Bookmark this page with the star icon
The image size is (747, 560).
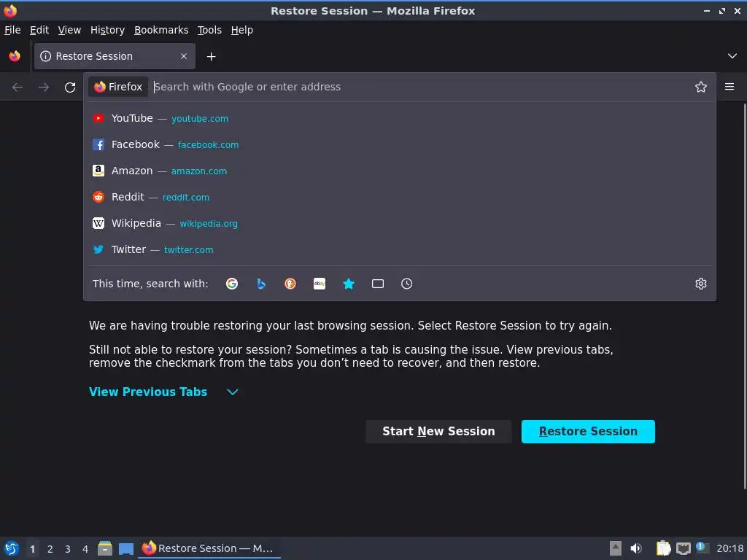(701, 87)
